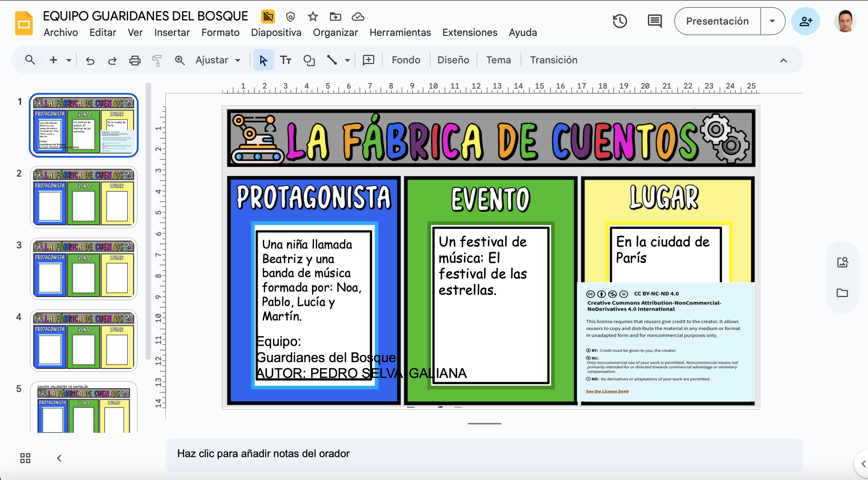Open the Insertar menu
This screenshot has height=480, width=868.
click(x=172, y=32)
